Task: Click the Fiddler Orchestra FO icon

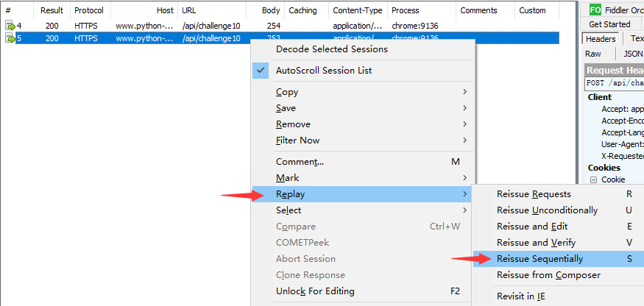Action: coord(595,10)
